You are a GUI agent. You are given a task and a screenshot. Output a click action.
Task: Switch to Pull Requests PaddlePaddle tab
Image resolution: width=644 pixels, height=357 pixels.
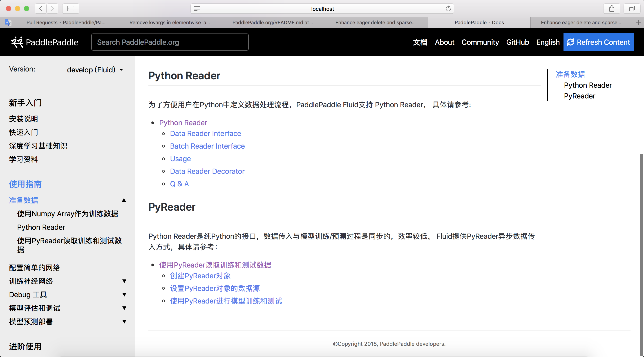point(67,22)
